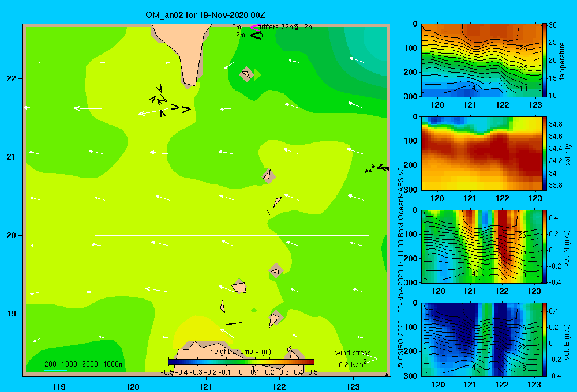The width and height of the screenshot is (577, 392).
Task: Click latitude label 21 on main map axis
Action: point(12,157)
